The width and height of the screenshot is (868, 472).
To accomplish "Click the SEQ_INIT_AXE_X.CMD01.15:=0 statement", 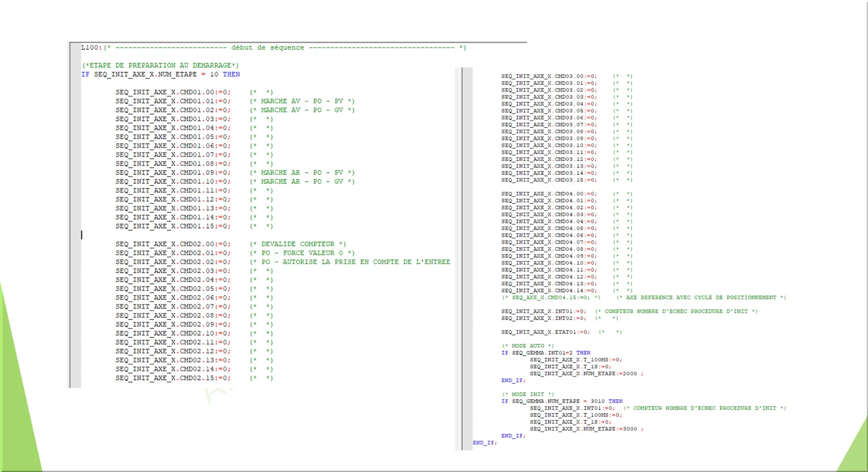I will click(173, 226).
